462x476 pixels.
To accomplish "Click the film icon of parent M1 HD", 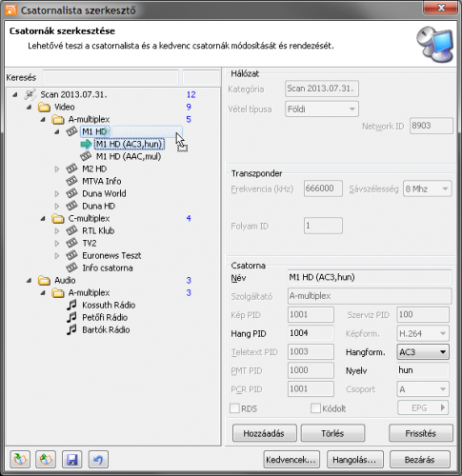I will [71, 131].
